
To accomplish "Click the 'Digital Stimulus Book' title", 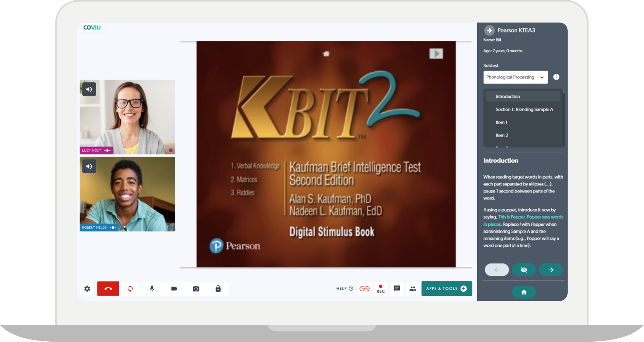I will pos(332,232).
